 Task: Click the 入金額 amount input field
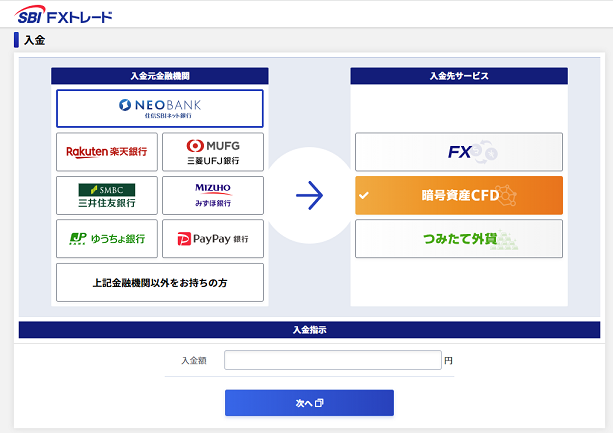(333, 360)
